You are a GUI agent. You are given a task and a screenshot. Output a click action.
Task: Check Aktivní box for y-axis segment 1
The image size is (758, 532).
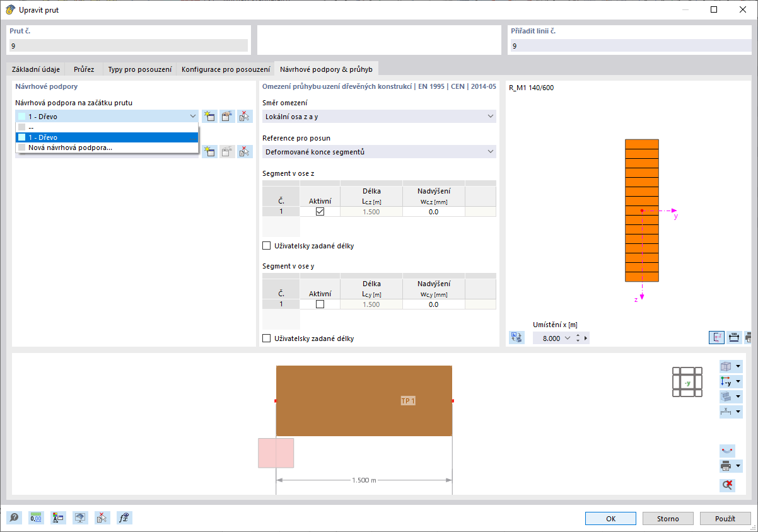pyautogui.click(x=320, y=304)
